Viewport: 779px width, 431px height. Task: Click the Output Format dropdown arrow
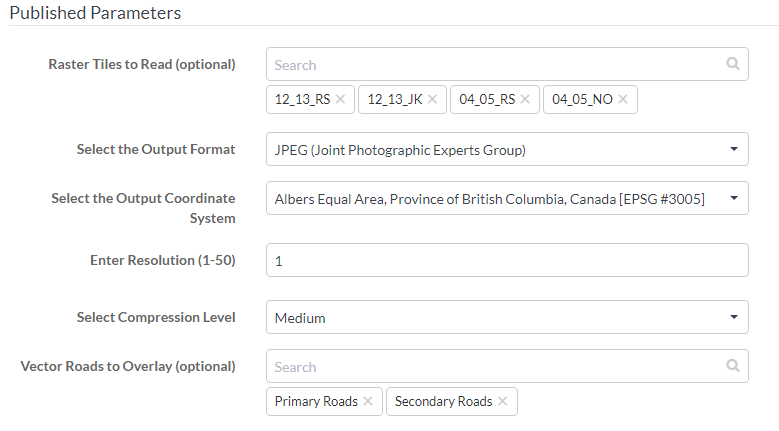[734, 149]
